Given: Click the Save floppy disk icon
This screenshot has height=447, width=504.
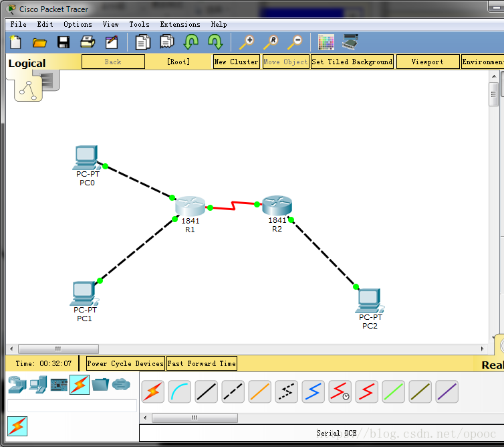Looking at the screenshot, I should [64, 42].
